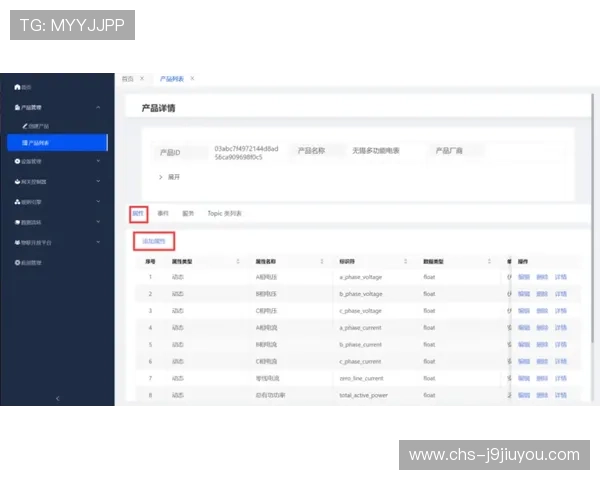Select the highlighted 产品列表 sidebar item
The height and width of the screenshot is (480, 600).
[x=57, y=142]
